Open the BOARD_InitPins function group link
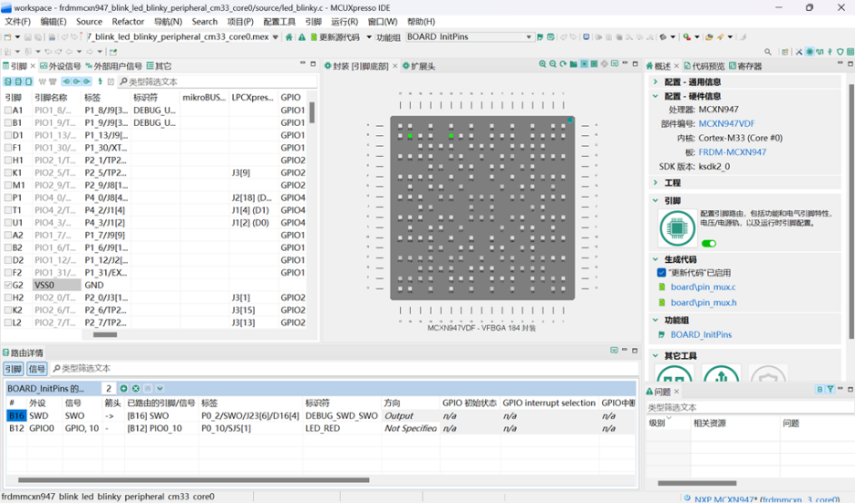855x504 pixels. (702, 334)
